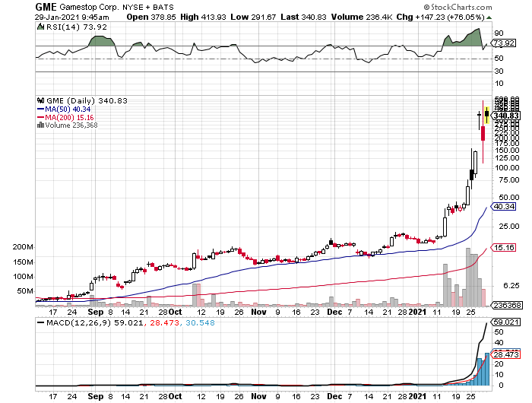Click the 75.00 price axis label
Screen dimensions: 532x403
(509, 180)
